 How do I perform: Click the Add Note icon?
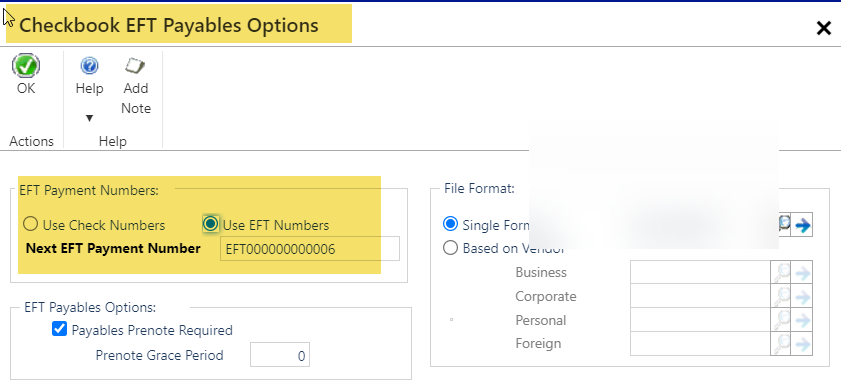click(135, 66)
